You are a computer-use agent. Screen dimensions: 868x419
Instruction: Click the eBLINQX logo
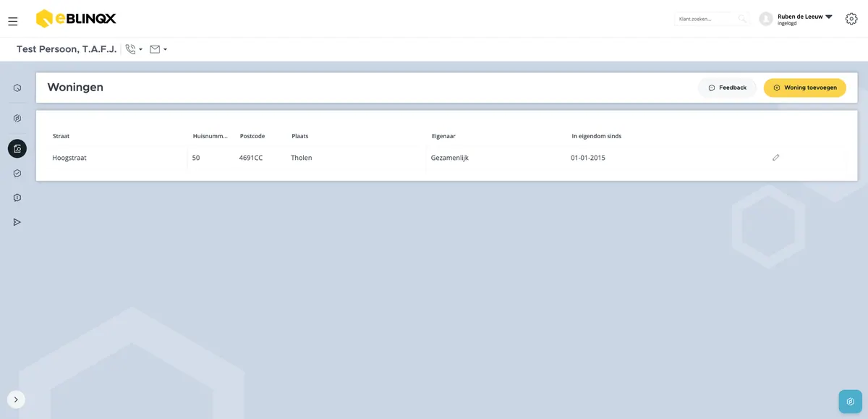coord(76,19)
